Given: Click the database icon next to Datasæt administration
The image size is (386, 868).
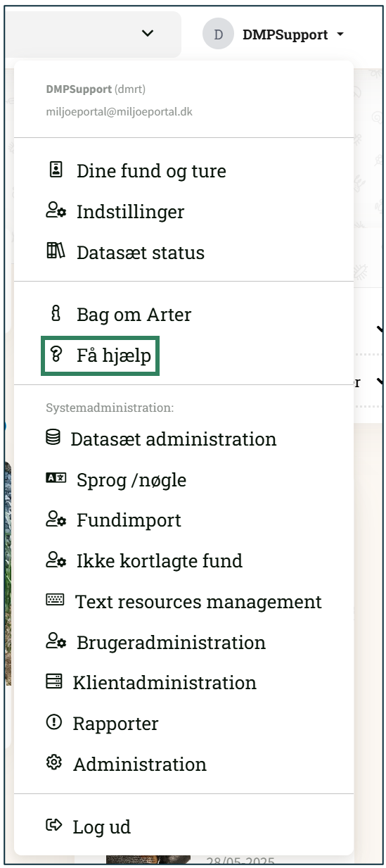Looking at the screenshot, I should [x=53, y=438].
